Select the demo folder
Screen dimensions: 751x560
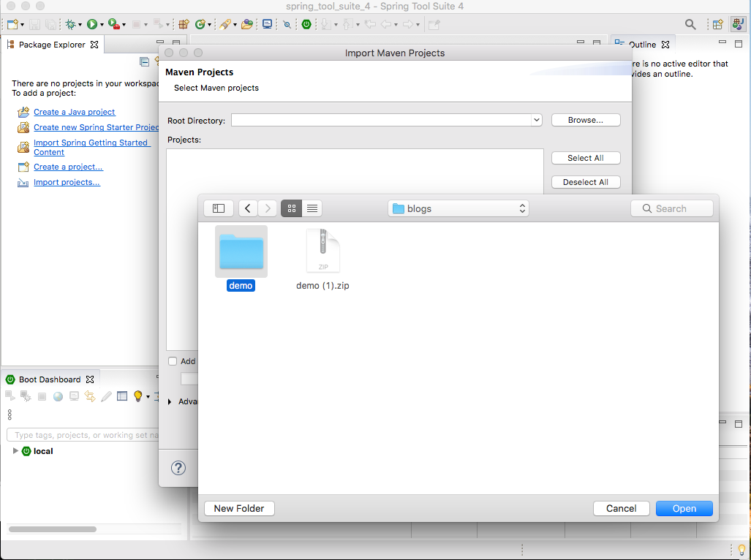(x=241, y=259)
